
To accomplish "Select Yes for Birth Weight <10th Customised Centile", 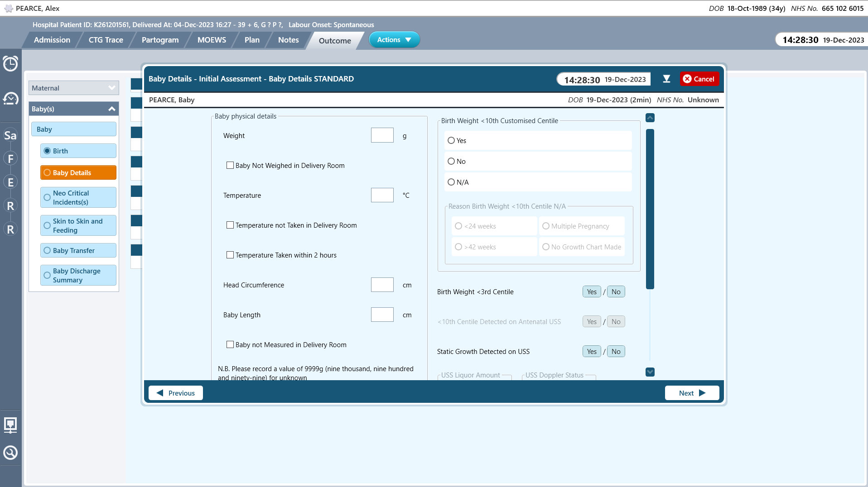I will [538, 140].
